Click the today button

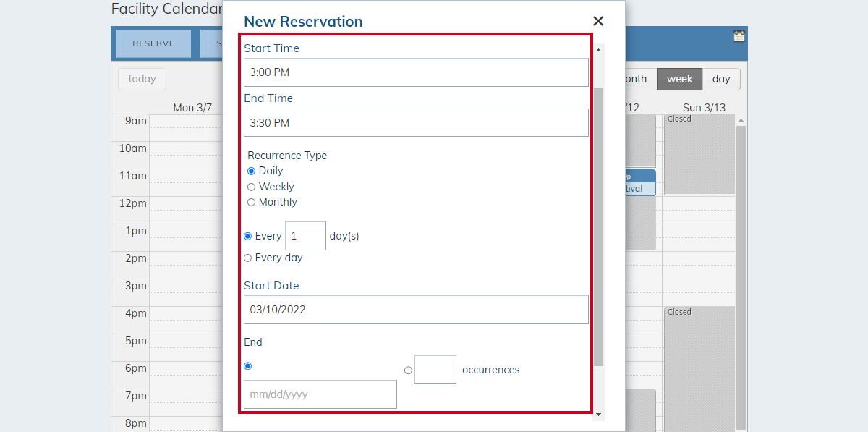142,79
